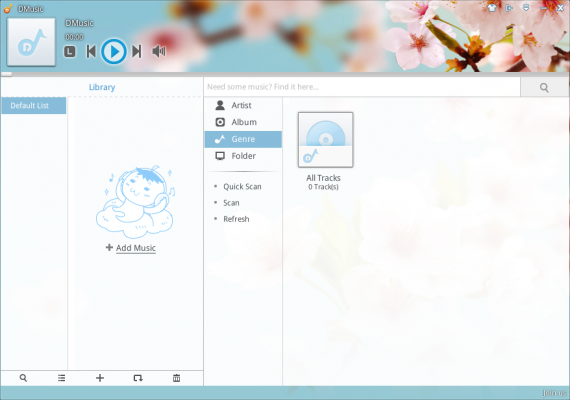Viewport: 570px width, 400px height.
Task: Run the full Scan option
Action: coord(231,203)
